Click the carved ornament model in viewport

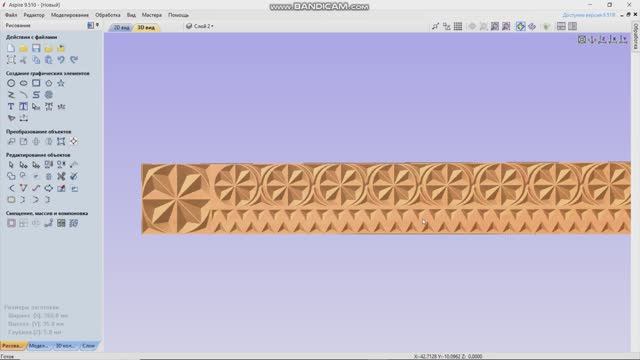click(x=386, y=199)
